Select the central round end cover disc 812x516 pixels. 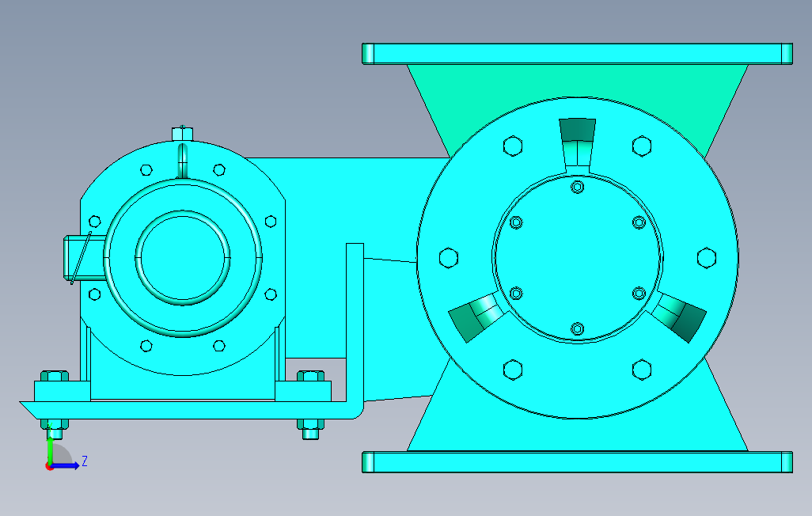pos(578,257)
